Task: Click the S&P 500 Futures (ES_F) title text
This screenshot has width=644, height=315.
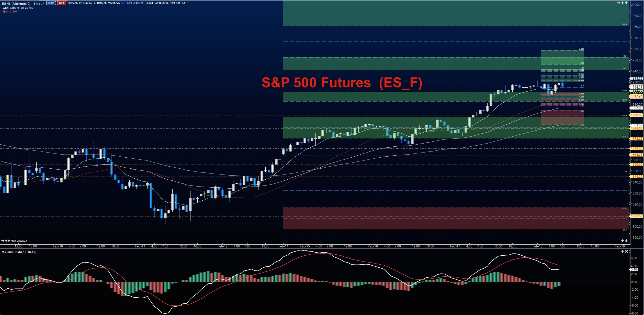Action: pyautogui.click(x=342, y=83)
